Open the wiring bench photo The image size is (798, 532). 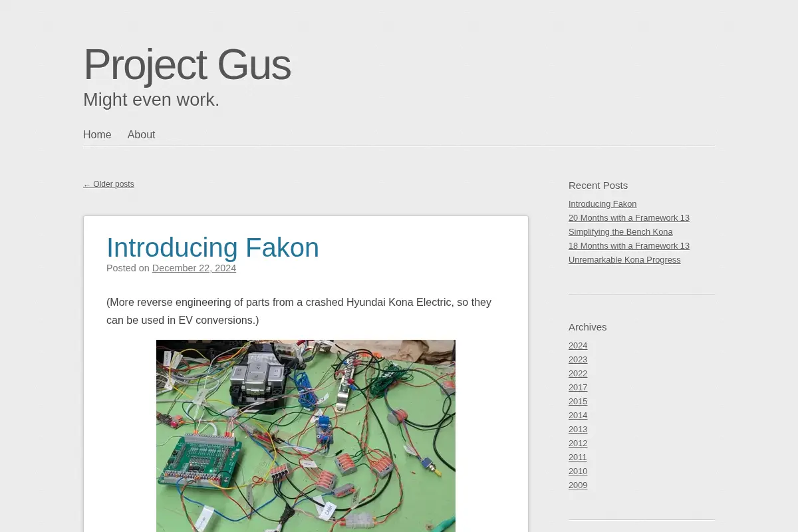[306, 436]
